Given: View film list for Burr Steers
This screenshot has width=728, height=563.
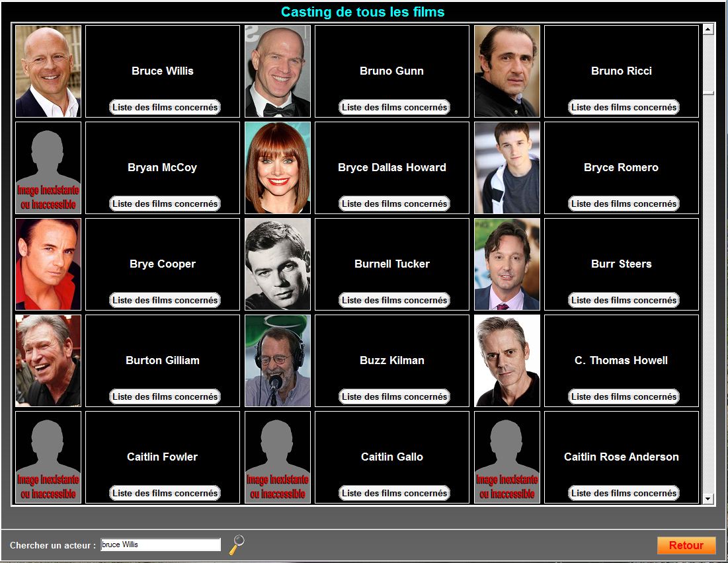Looking at the screenshot, I should click(624, 300).
